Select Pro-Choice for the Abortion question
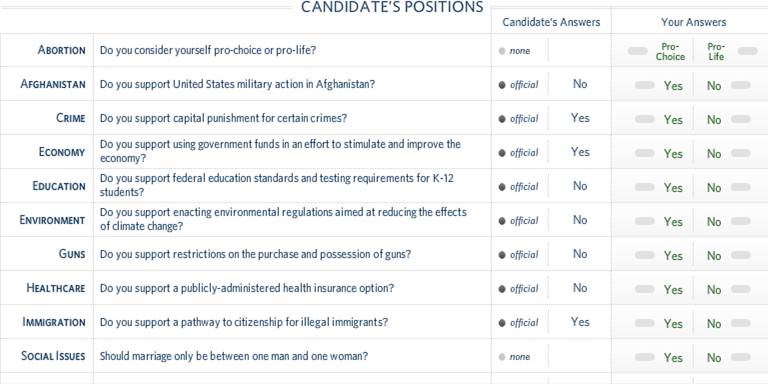This screenshot has width=768, height=384. pyautogui.click(x=670, y=51)
